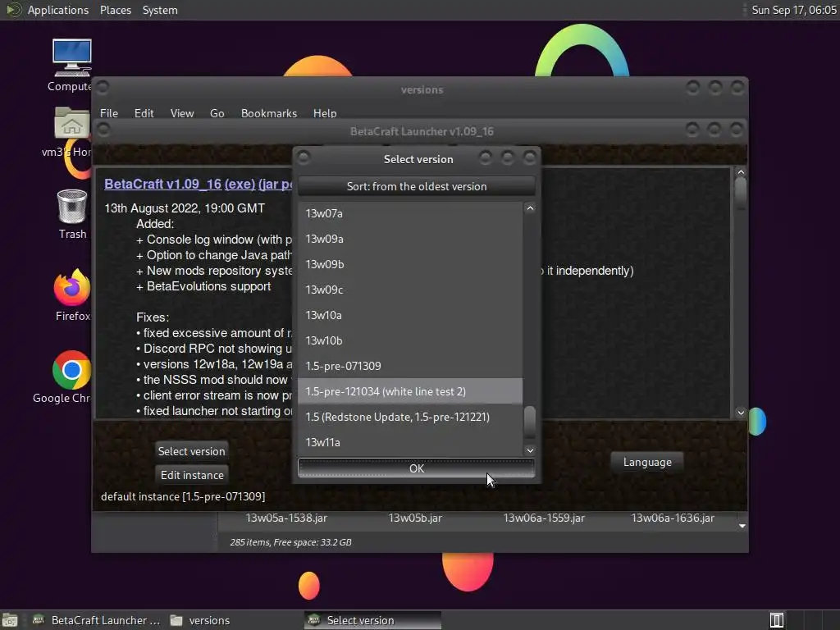This screenshot has width=840, height=630.
Task: Click the changelog scroll down arrow
Action: coord(741,413)
